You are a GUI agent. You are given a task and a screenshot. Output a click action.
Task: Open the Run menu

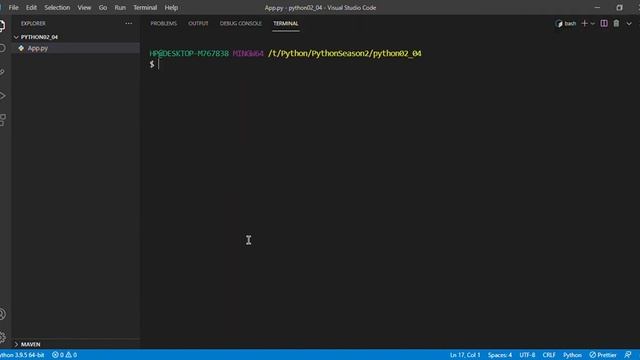coord(120,8)
